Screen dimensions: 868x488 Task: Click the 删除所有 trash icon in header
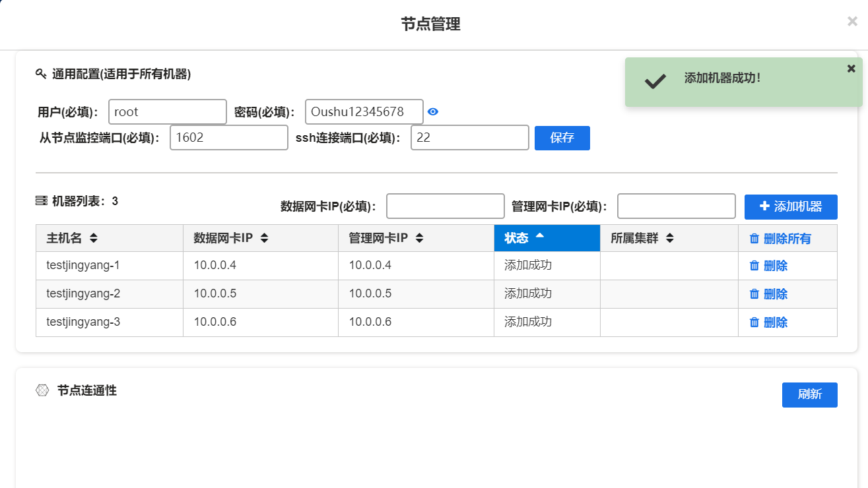pyautogui.click(x=754, y=239)
